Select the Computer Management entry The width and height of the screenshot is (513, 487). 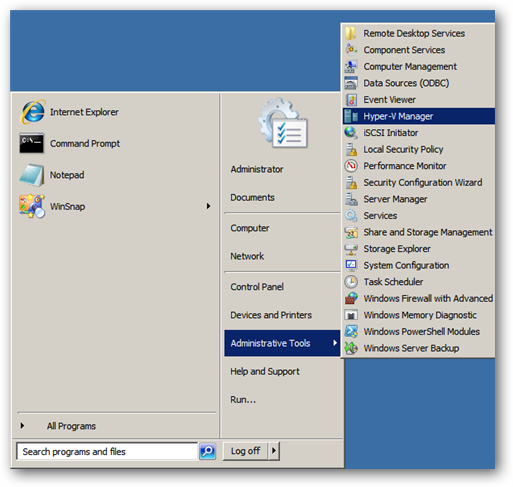(x=419, y=66)
